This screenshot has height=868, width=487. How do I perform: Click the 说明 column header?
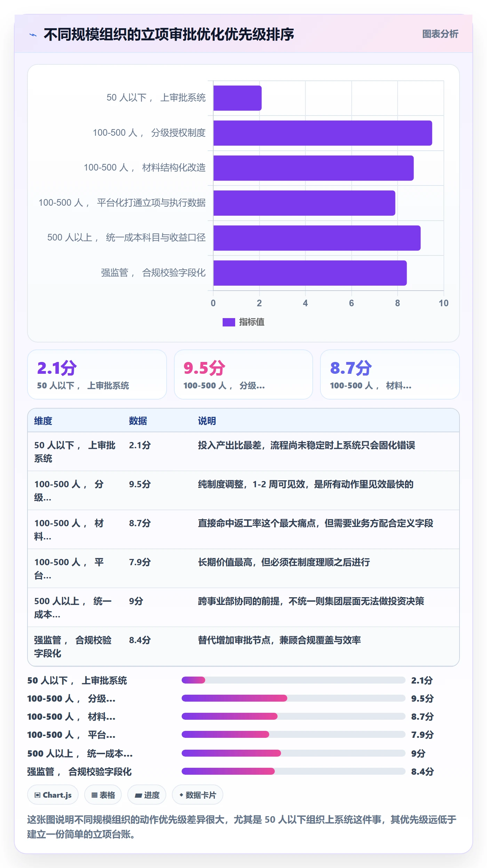(x=207, y=421)
